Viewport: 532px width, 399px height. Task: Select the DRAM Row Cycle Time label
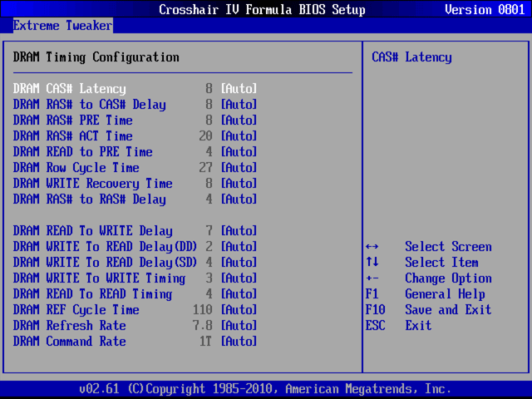tap(76, 168)
